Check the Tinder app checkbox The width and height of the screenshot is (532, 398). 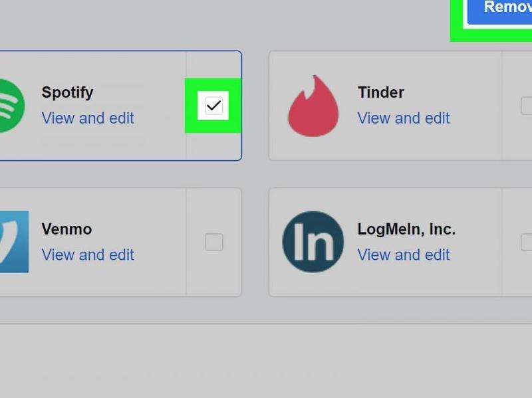click(527, 106)
